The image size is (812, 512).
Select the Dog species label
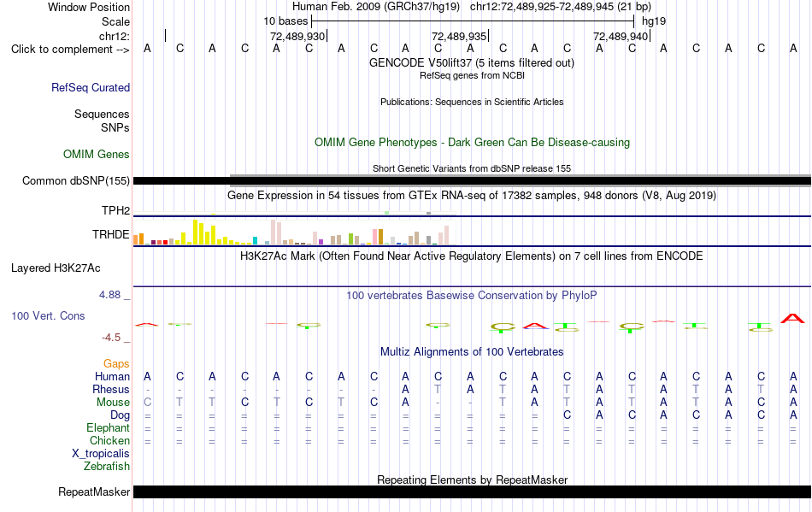pos(121,415)
